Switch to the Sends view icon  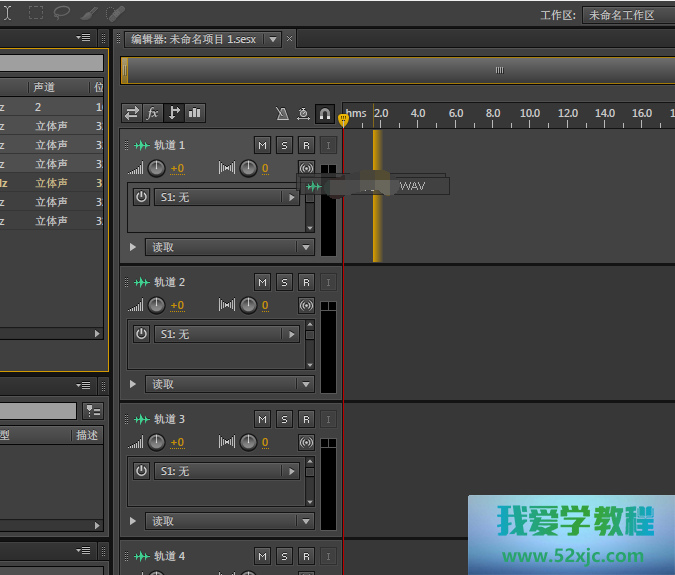(174, 113)
